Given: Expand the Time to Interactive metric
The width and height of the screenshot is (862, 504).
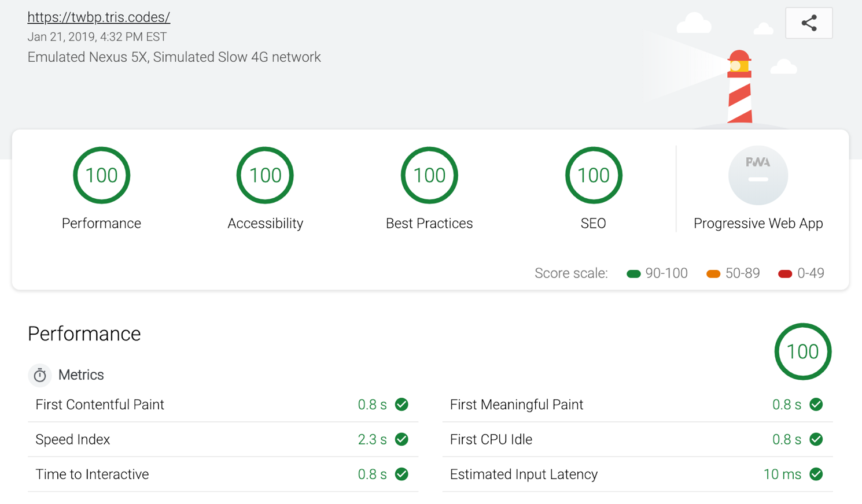Looking at the screenshot, I should click(93, 474).
